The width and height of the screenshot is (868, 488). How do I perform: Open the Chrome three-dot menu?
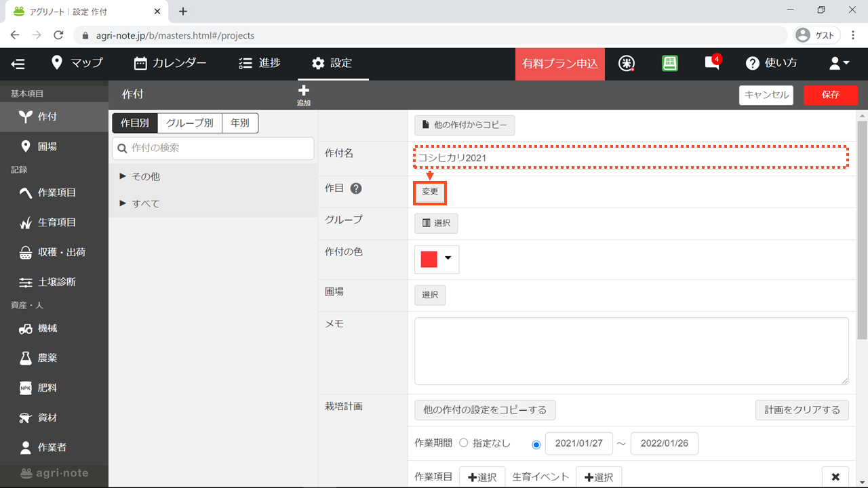852,35
